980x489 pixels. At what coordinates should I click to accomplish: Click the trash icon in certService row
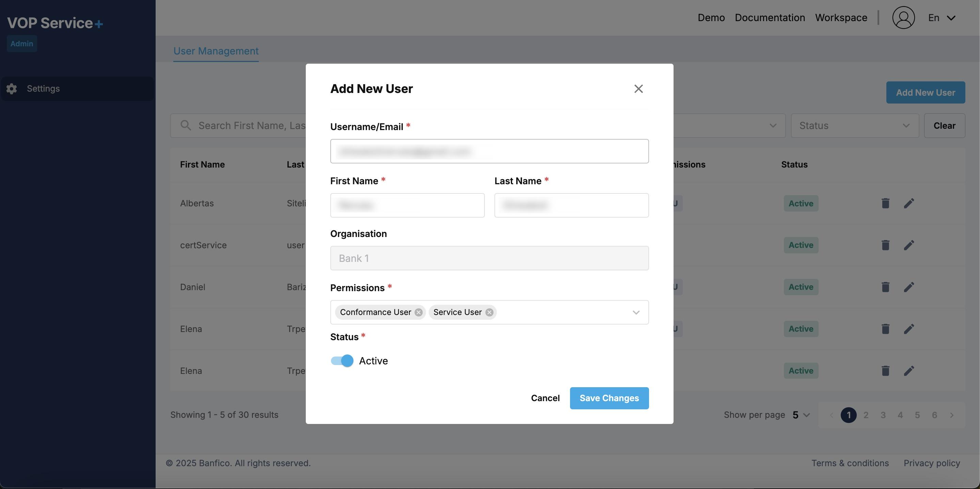(885, 245)
